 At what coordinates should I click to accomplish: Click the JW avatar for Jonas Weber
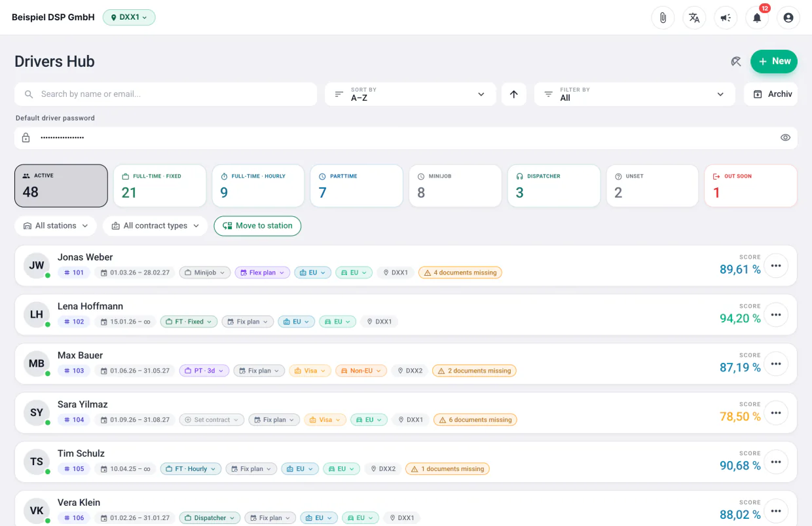[x=37, y=265]
